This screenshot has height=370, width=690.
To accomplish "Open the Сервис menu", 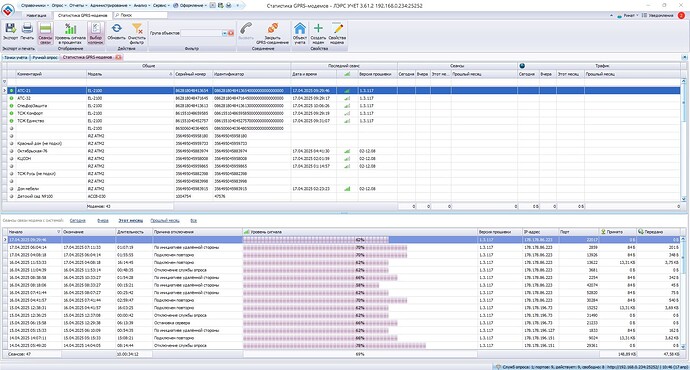I will pyautogui.click(x=161, y=6).
